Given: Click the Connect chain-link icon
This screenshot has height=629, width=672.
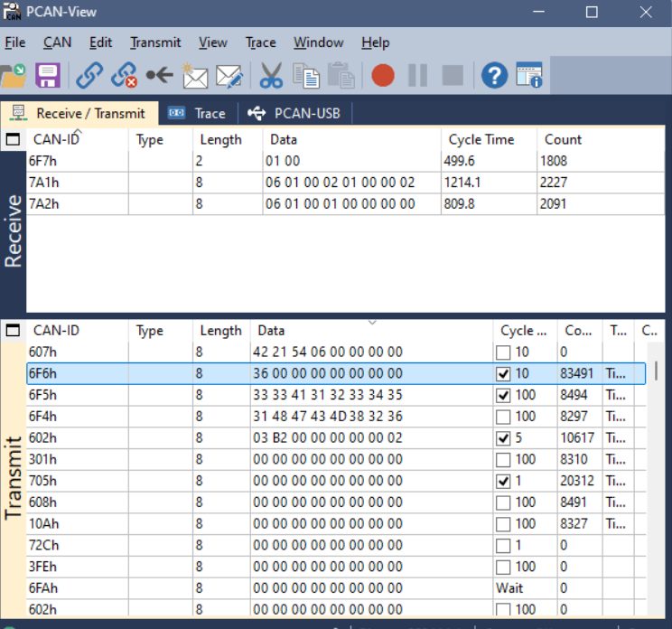Looking at the screenshot, I should point(89,75).
